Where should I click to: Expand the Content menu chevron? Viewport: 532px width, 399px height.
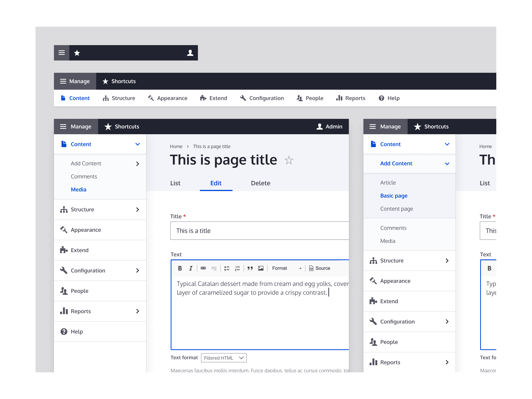tap(137, 144)
